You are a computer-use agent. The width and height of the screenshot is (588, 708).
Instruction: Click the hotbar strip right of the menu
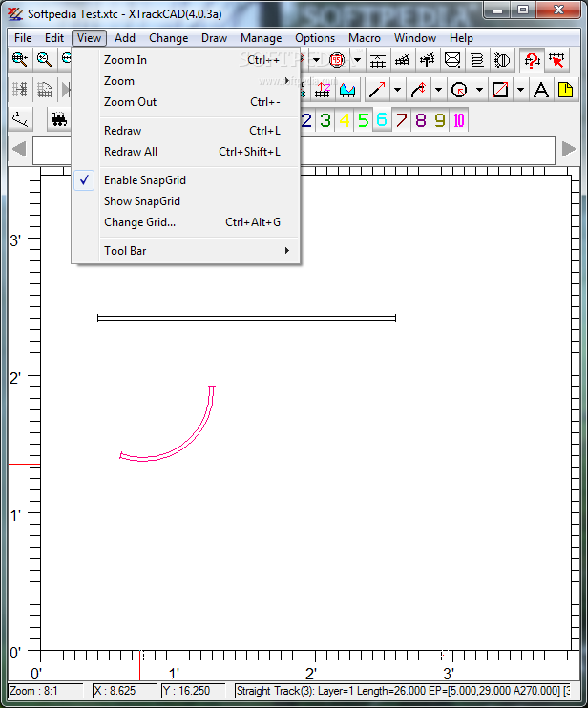(428, 151)
